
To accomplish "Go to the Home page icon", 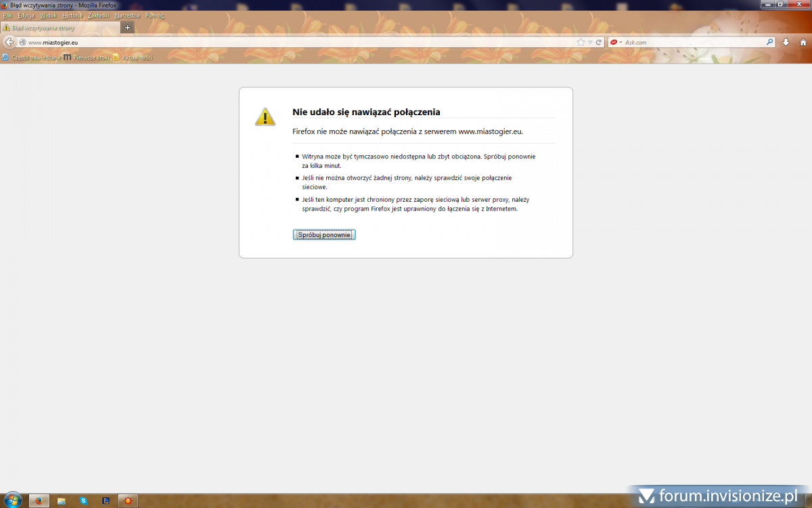I will click(x=803, y=42).
